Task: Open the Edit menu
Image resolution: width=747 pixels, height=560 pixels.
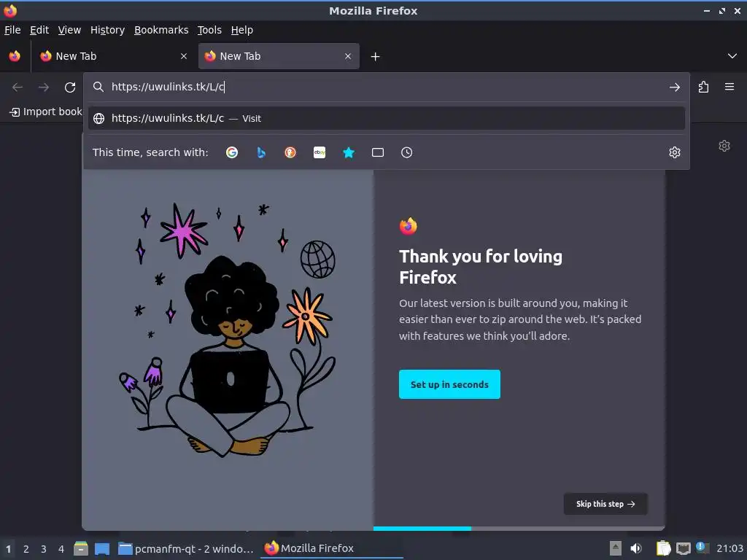Action: pyautogui.click(x=39, y=30)
